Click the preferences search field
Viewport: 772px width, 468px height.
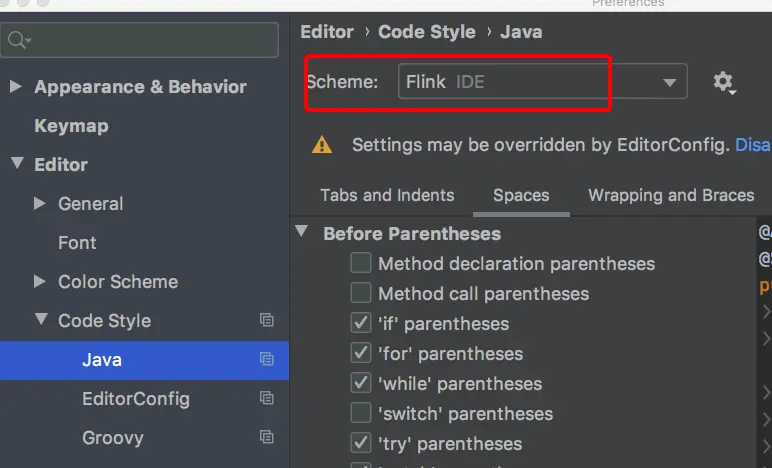tap(150, 40)
